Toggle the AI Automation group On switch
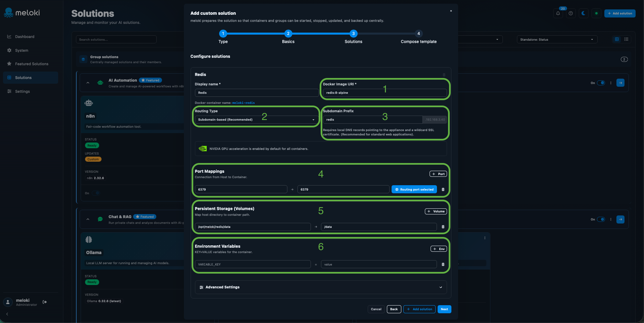 pos(601,83)
